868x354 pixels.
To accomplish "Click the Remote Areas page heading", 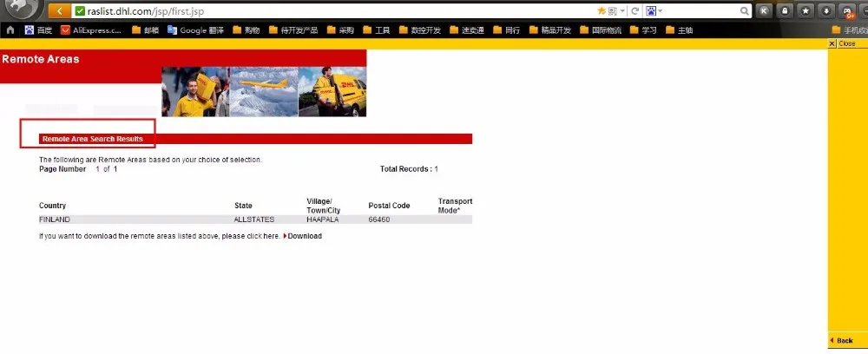I will point(41,59).
